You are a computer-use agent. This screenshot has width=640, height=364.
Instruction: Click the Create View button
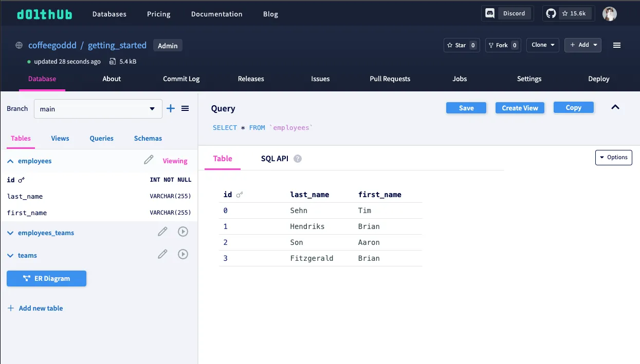coord(520,108)
